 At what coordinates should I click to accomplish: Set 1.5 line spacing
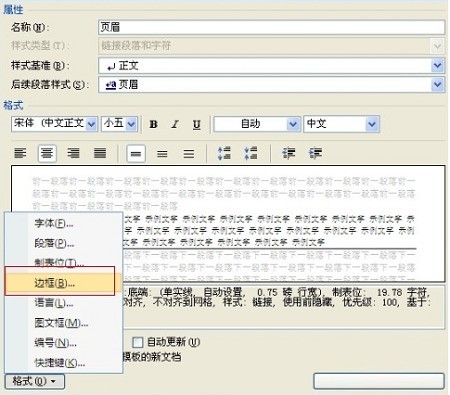[x=162, y=154]
